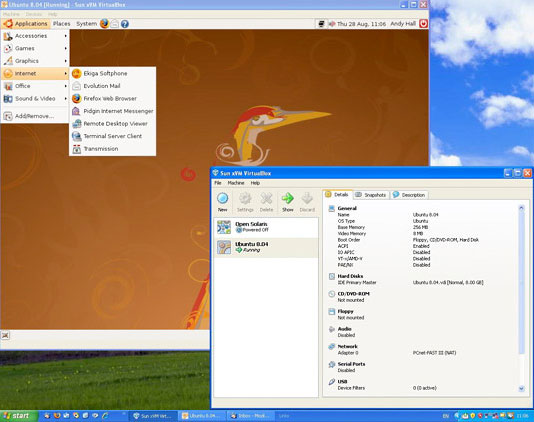
Task: Open Remote Desktop Viewer
Action: (112, 124)
